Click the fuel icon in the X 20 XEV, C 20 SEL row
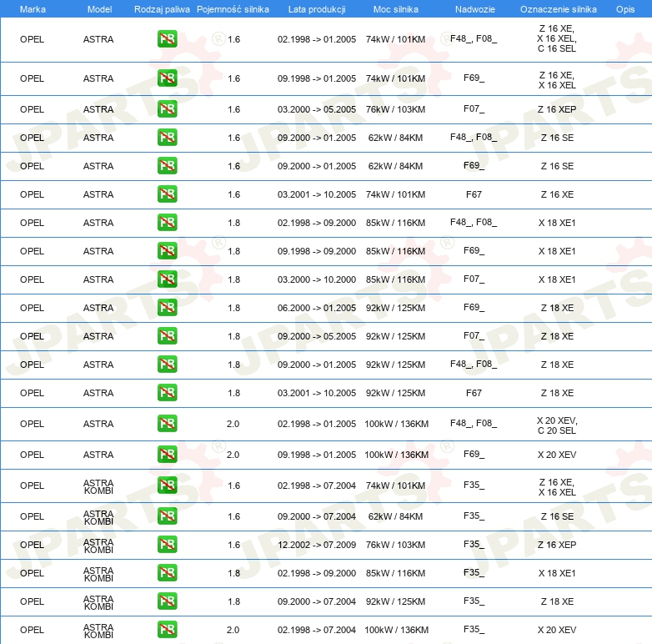This screenshot has height=644, width=652. click(x=167, y=424)
